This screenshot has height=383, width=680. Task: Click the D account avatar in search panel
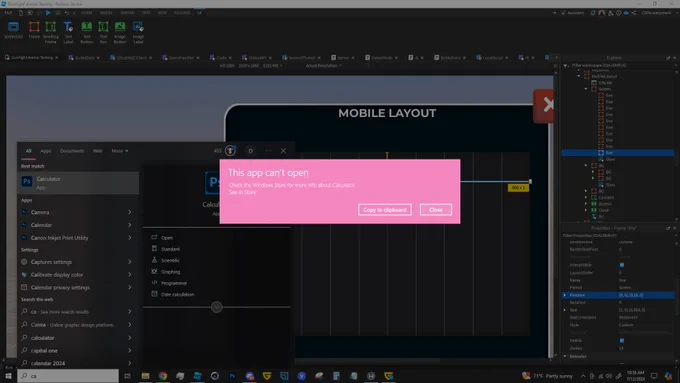(251, 151)
